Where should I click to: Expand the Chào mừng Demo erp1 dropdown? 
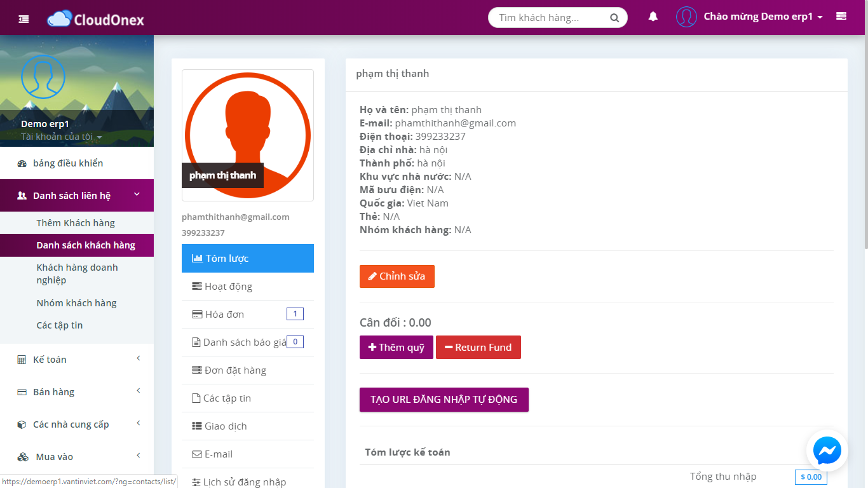tap(763, 17)
